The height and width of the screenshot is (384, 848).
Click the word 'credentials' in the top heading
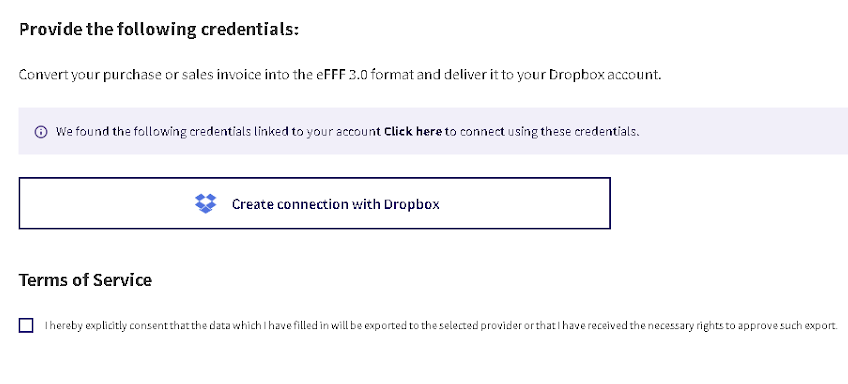(250, 29)
